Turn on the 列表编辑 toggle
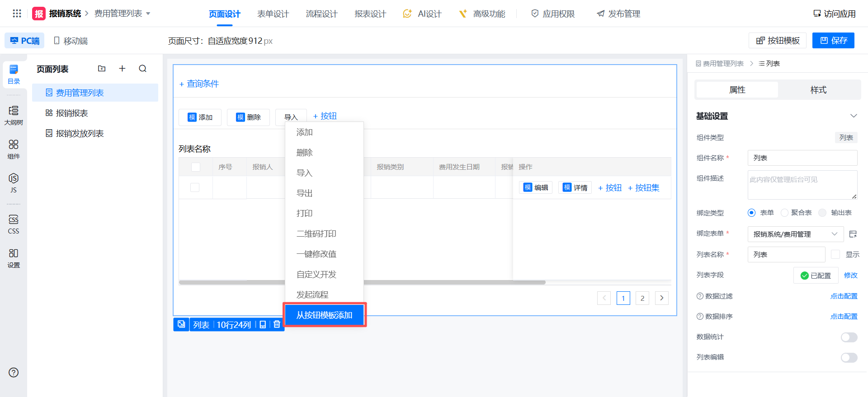 (x=849, y=357)
